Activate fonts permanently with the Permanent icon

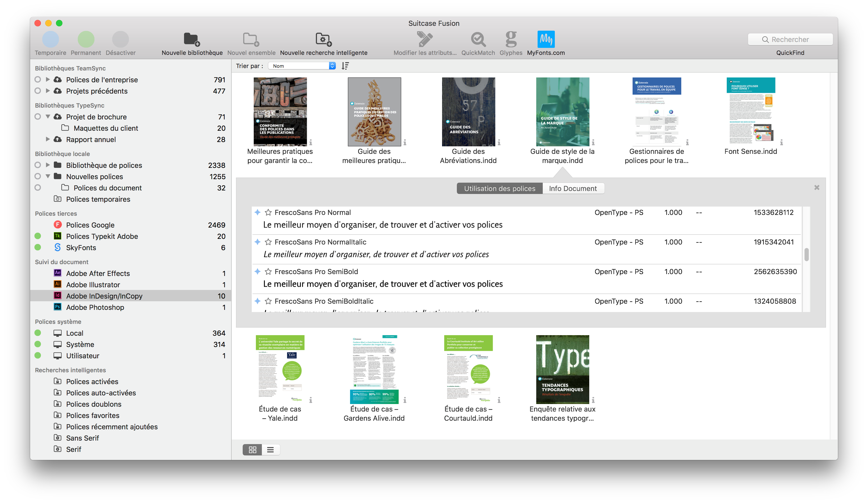[86, 39]
